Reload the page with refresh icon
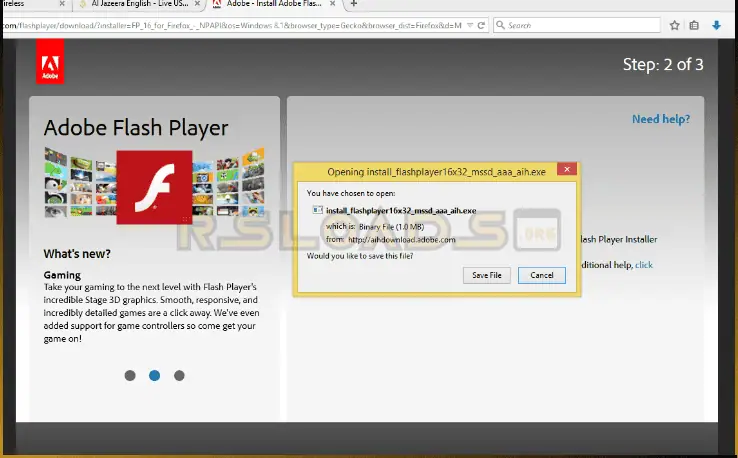This screenshot has height=458, width=738. tap(481, 25)
